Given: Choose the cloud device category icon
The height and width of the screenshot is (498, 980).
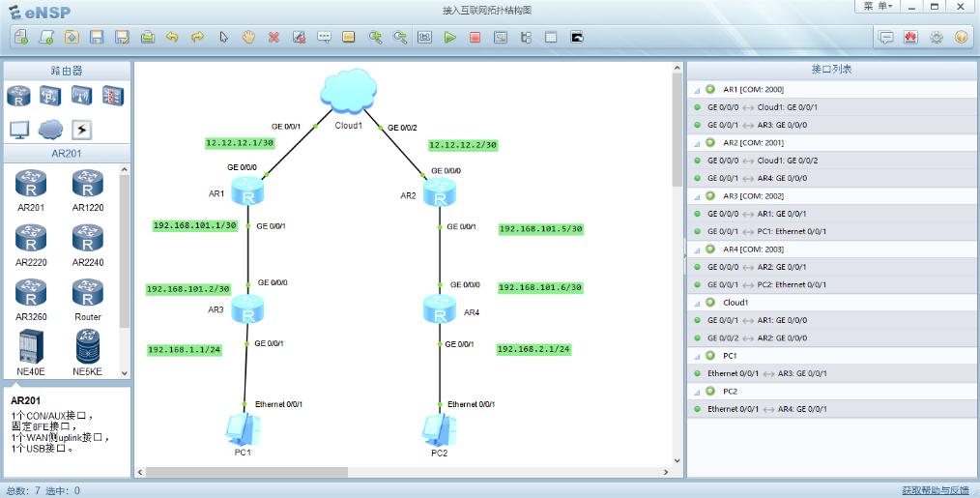Looking at the screenshot, I should pos(50,130).
